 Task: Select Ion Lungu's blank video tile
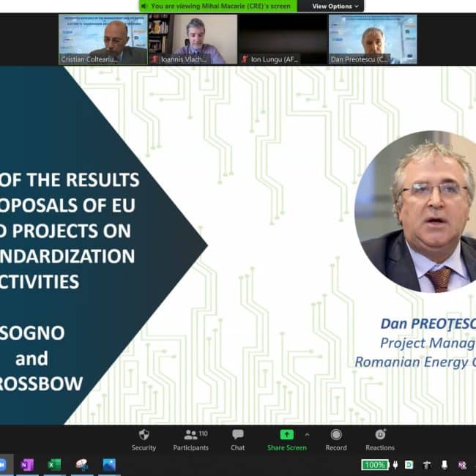tap(283, 40)
